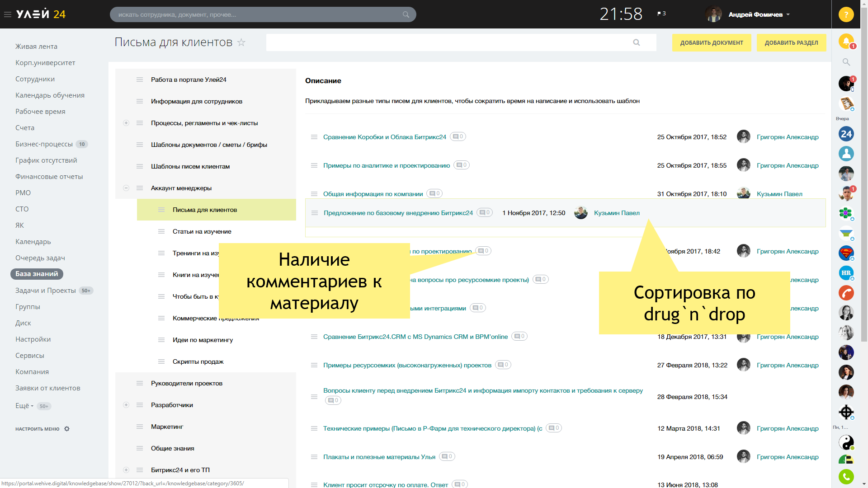Screen dimensions: 868x488
Task: Click the right sidebar search magnifier icon
Action: pyautogui.click(x=846, y=62)
